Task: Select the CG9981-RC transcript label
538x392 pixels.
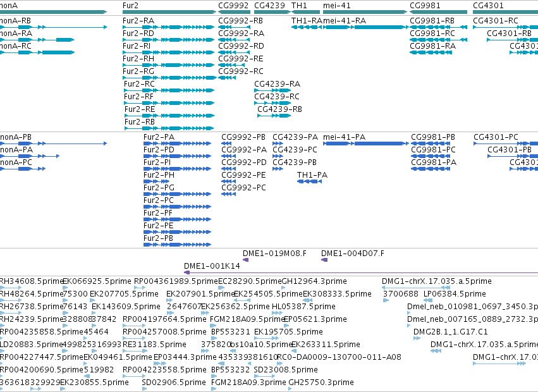Action: click(432, 34)
